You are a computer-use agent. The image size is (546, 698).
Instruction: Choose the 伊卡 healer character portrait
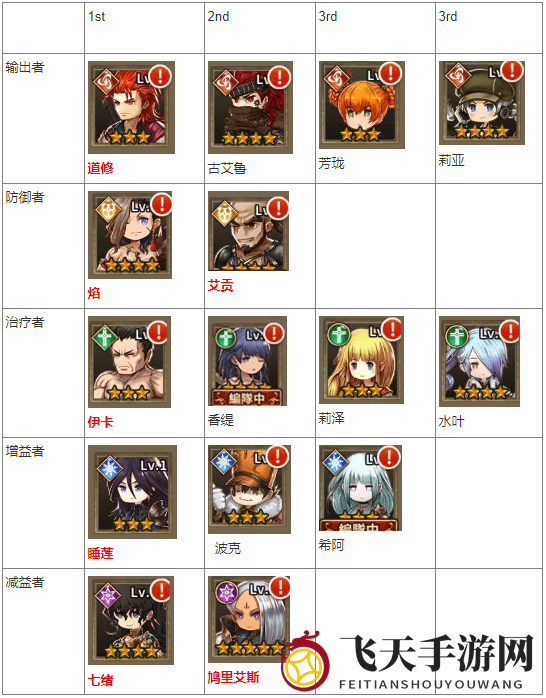[x=129, y=362]
